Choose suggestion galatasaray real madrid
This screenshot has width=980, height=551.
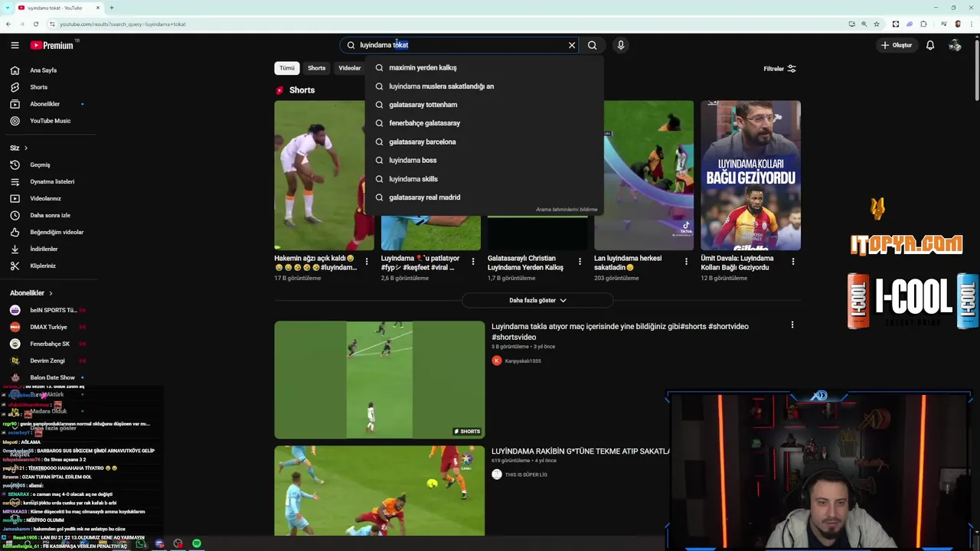click(x=484, y=197)
